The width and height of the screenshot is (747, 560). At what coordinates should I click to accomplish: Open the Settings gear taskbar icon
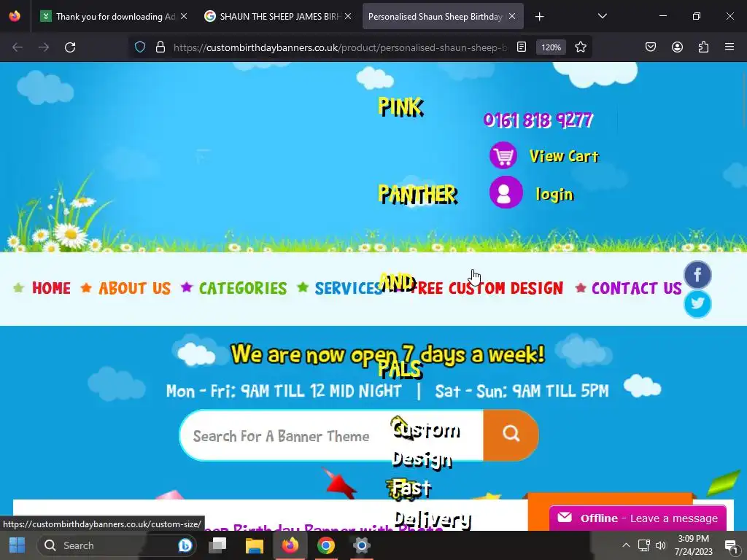point(362,545)
